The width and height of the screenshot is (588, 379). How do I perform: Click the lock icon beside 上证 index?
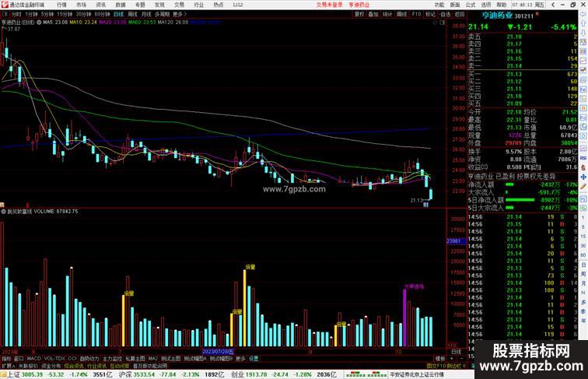3,374
